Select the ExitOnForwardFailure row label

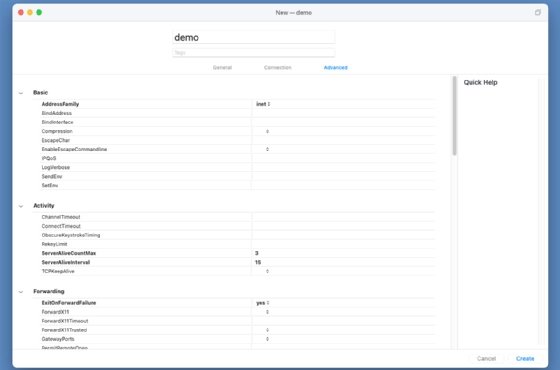pyautogui.click(x=69, y=303)
